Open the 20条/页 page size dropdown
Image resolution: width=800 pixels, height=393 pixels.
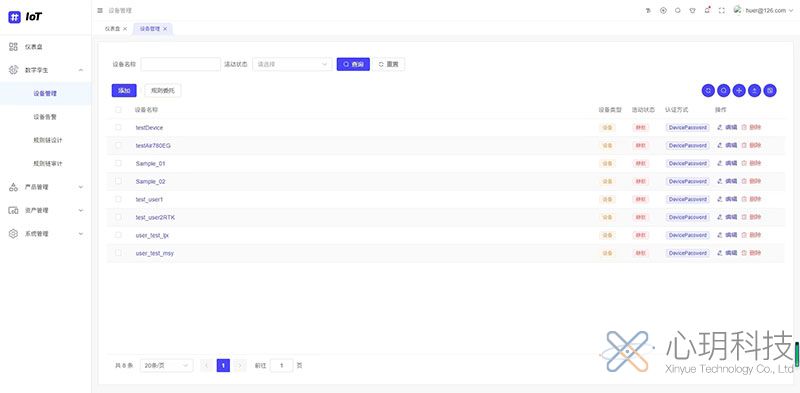point(166,365)
